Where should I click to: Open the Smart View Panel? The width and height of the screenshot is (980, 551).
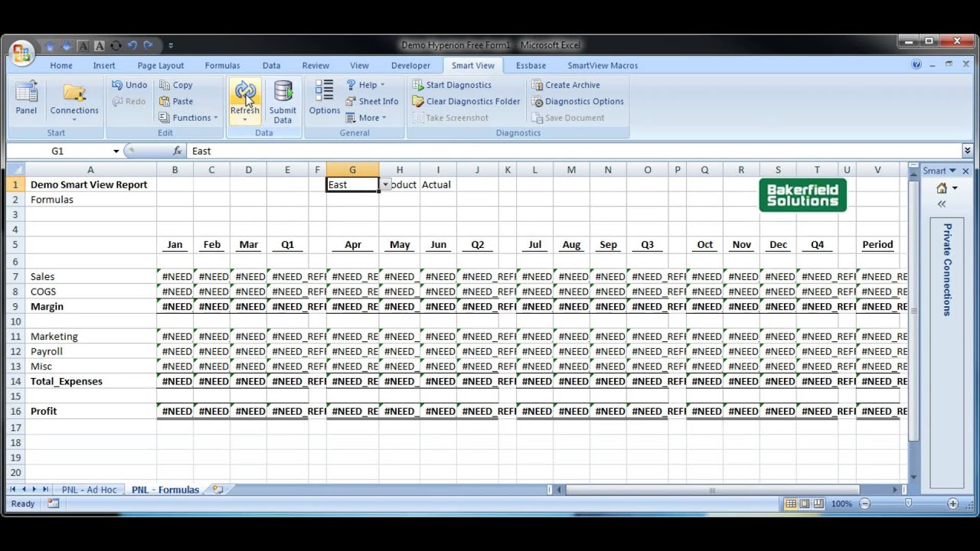[x=26, y=99]
